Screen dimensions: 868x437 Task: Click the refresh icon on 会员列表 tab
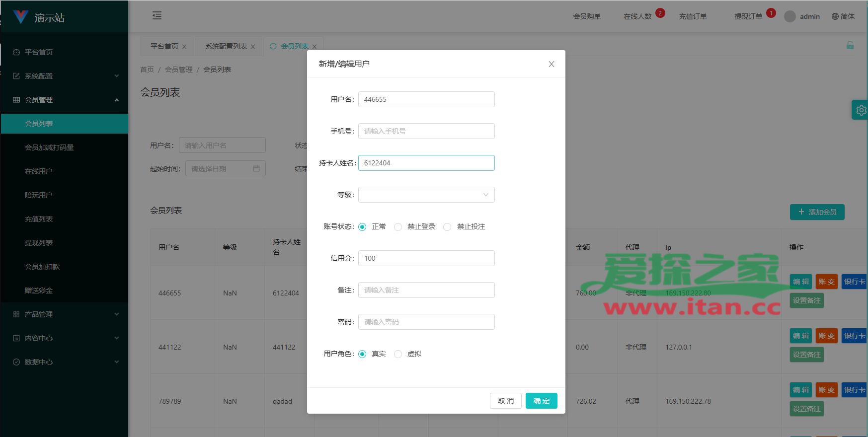click(273, 46)
